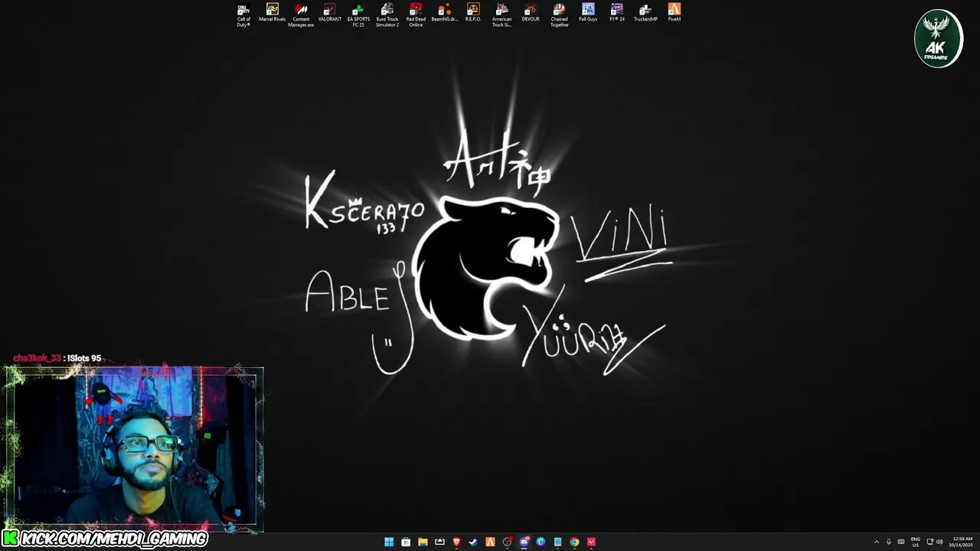Viewport: 980px width, 551px height.
Task: Open the Call of Duty desktop shortcut
Action: click(x=243, y=15)
